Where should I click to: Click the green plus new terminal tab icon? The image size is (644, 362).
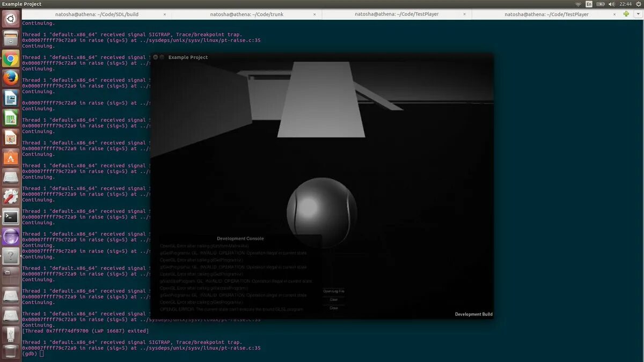[626, 14]
